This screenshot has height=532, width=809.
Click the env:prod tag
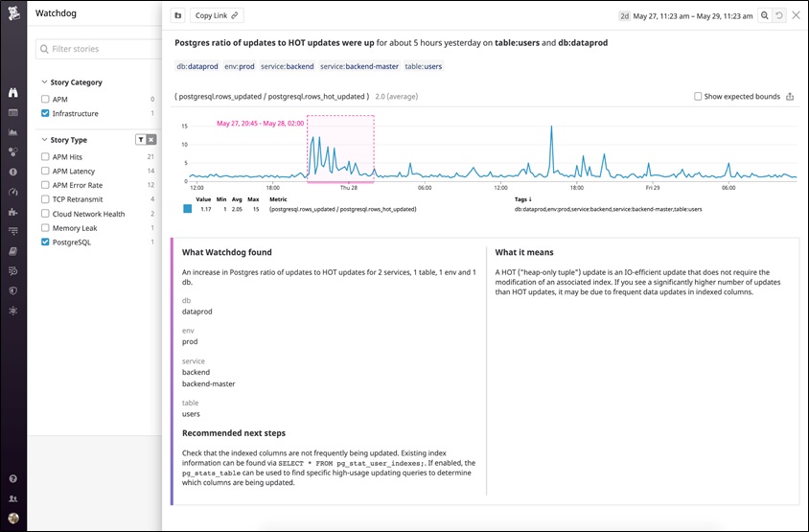(x=240, y=66)
